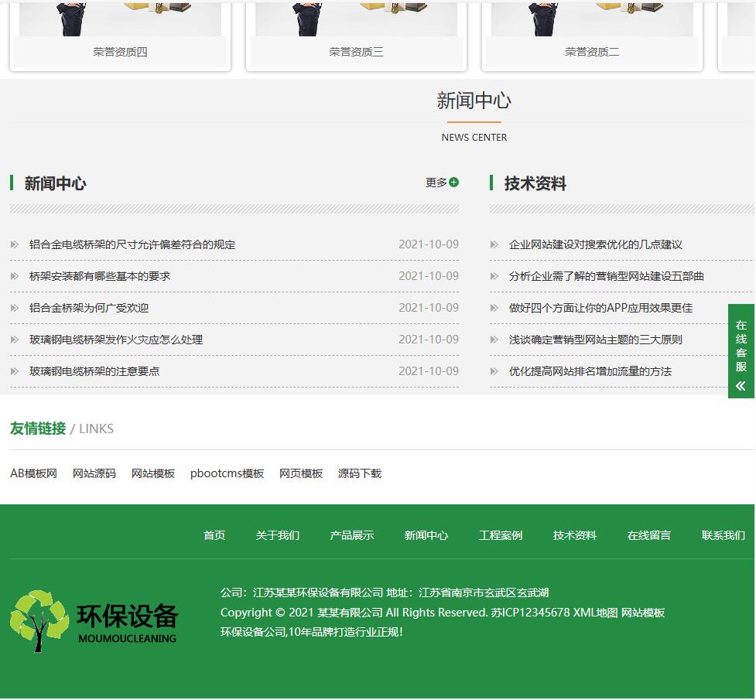Screen dimensions: 756x700
Task: Click the arrow bullet before 玻璃钢电缆桥架发作火灾应怎么处理
Action: (15, 340)
